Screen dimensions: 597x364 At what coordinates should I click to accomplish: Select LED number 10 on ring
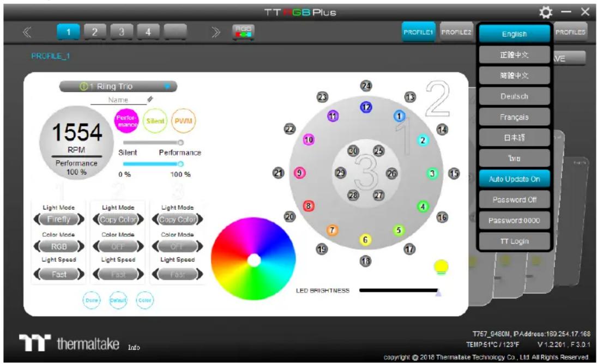[309, 139]
